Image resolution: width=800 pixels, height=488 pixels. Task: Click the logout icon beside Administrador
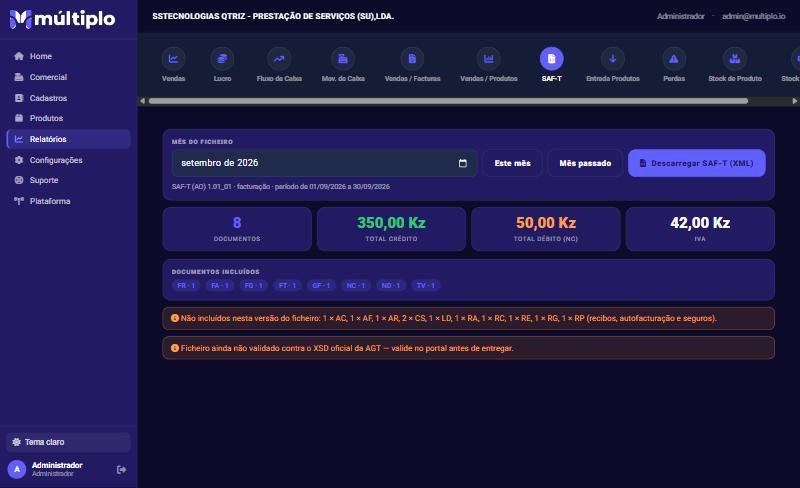coord(121,470)
